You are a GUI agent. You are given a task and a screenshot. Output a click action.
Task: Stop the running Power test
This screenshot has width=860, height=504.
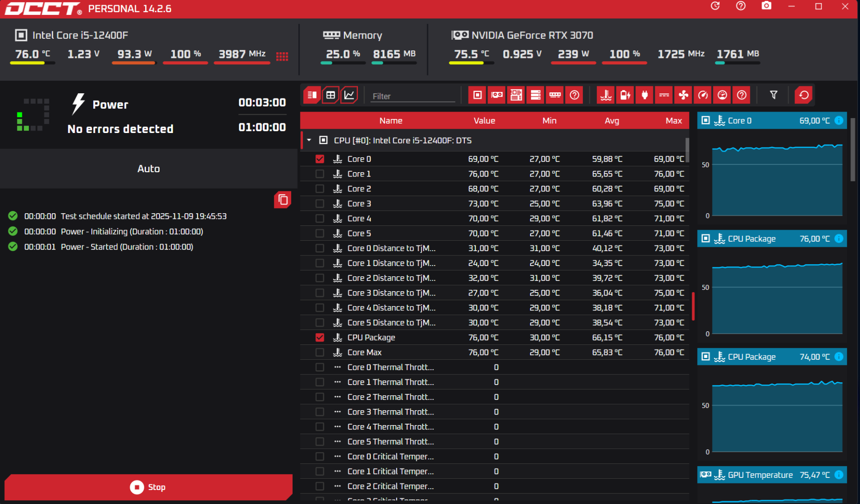(148, 487)
